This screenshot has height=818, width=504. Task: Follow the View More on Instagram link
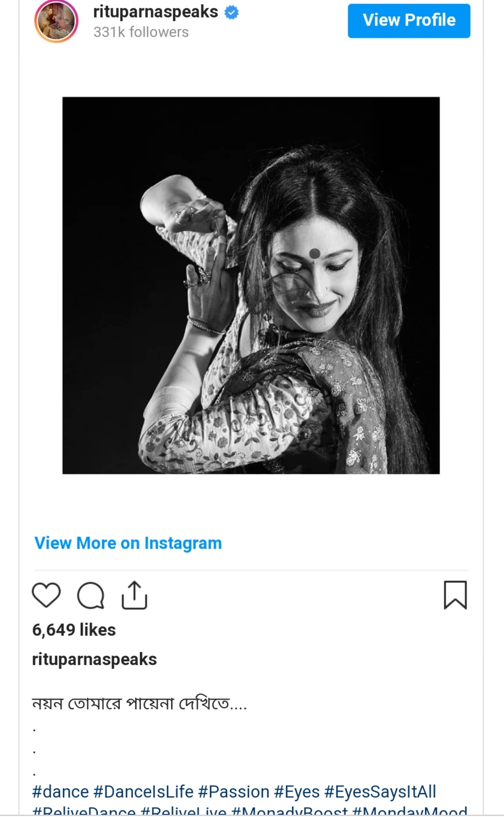pyautogui.click(x=128, y=543)
